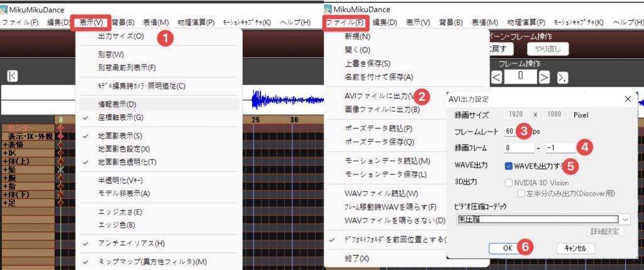Viewport: 644px width, 270px height.
Task: Click the やり直し redo button
Action: pyautogui.click(x=548, y=49)
